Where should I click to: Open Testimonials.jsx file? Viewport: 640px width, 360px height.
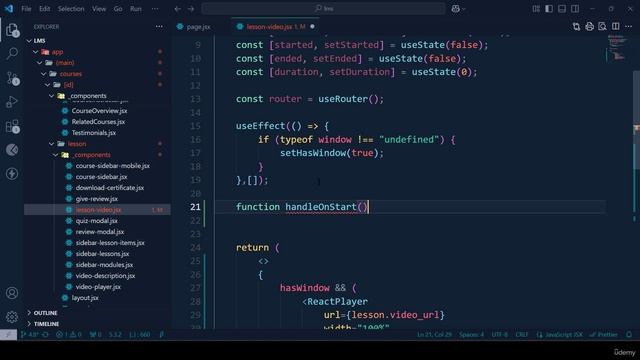click(x=93, y=133)
